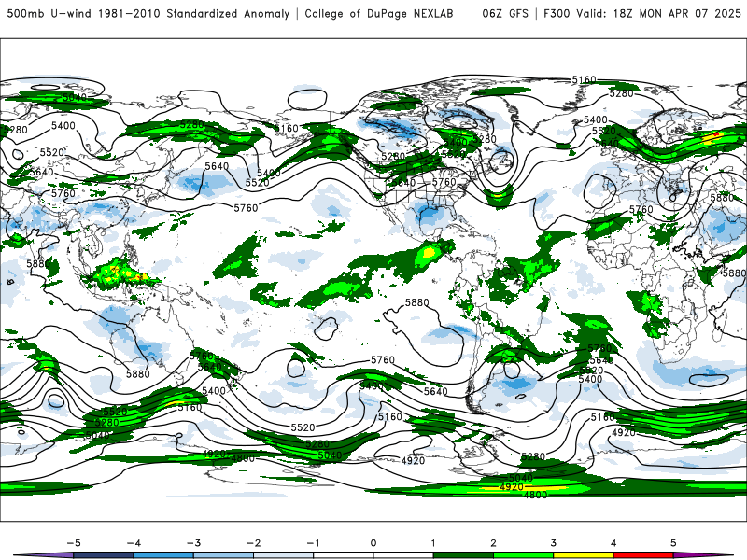Select the pale blue colorbar segment between -2 and -1

284,555
